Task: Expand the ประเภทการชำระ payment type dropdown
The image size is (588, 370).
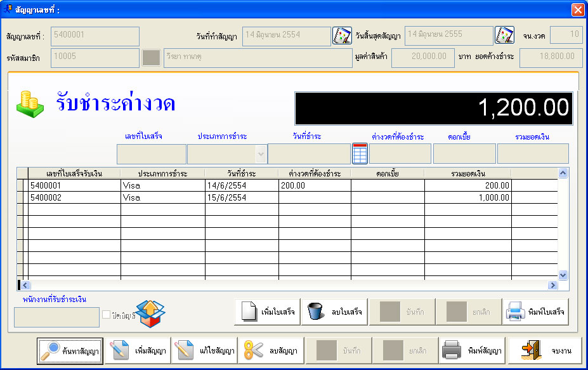Action: [260, 154]
